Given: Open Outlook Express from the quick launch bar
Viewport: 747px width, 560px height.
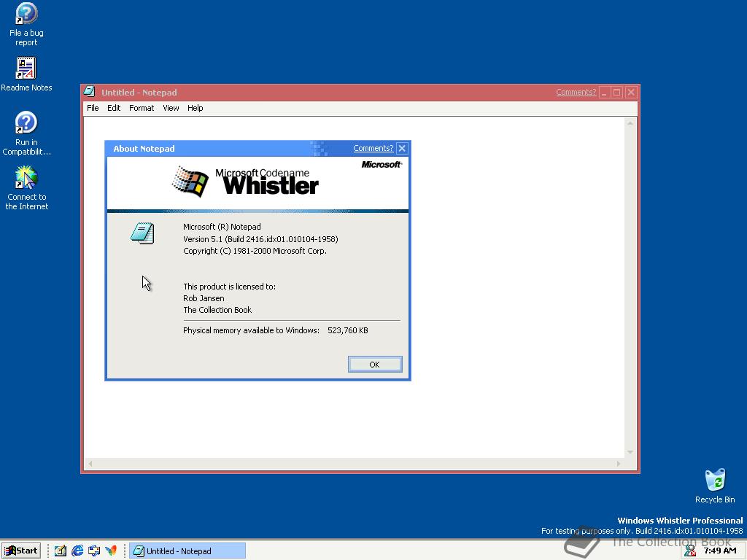Looking at the screenshot, I should 94,551.
